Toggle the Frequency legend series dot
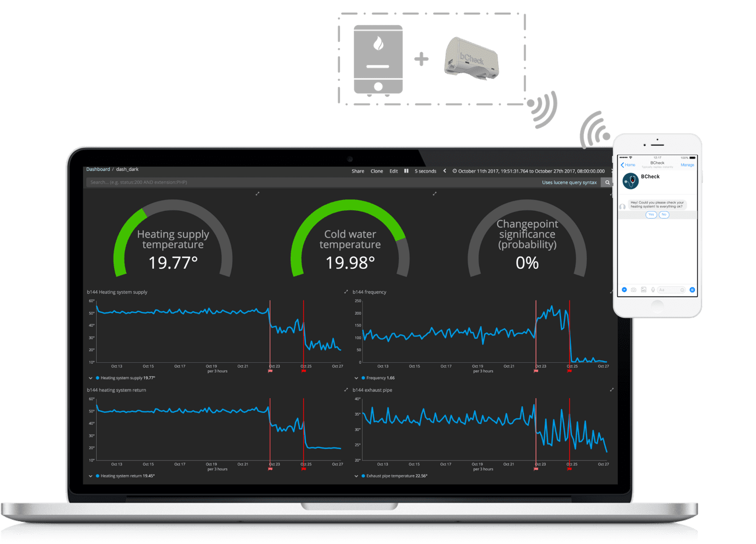756x544 pixels. tap(363, 378)
